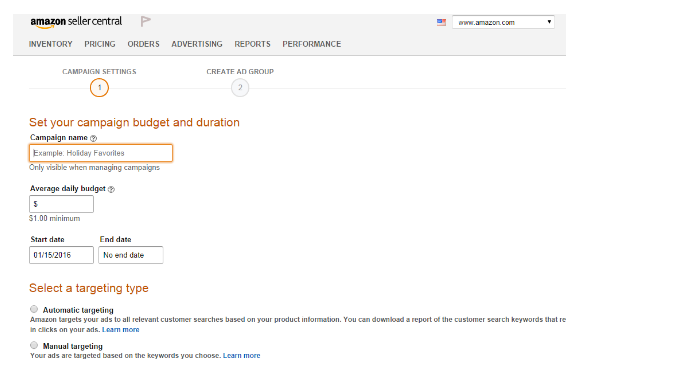Viewport: 685px width, 382px height.
Task: Click the Amazon Seller Central logo
Action: [76, 22]
